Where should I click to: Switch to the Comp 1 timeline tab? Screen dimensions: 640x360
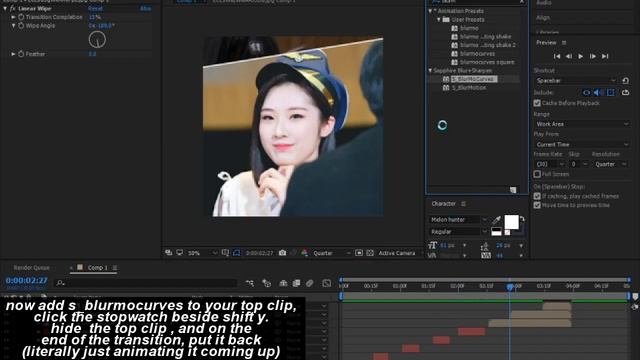pos(98,268)
